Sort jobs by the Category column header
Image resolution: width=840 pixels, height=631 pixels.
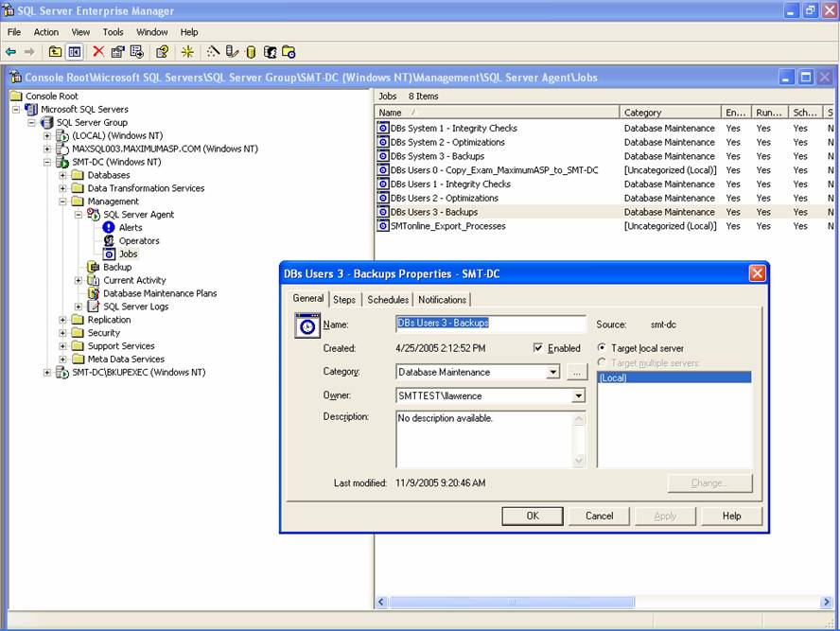point(670,113)
